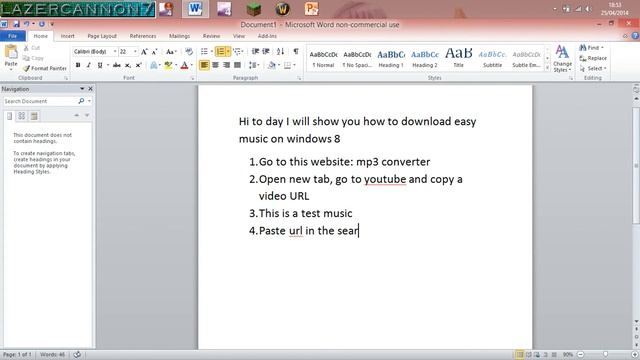Open the font size 22 dropdown

(x=135, y=52)
